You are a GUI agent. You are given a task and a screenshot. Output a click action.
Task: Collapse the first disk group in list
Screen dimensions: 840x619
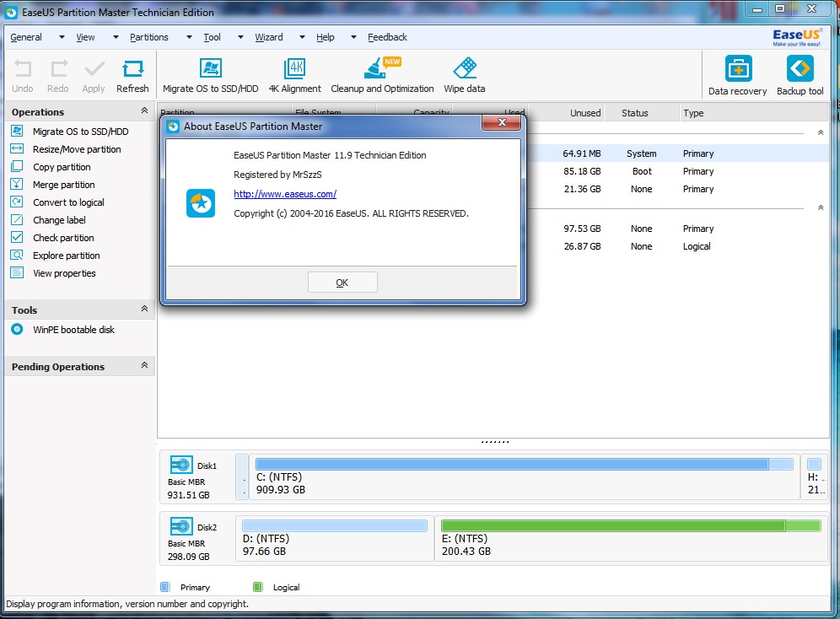pos(820,132)
